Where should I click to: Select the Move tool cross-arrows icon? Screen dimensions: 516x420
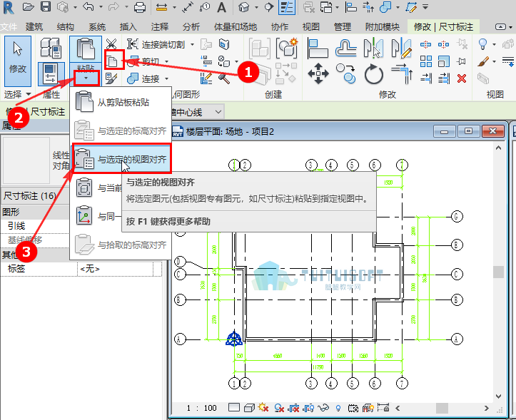(x=318, y=73)
